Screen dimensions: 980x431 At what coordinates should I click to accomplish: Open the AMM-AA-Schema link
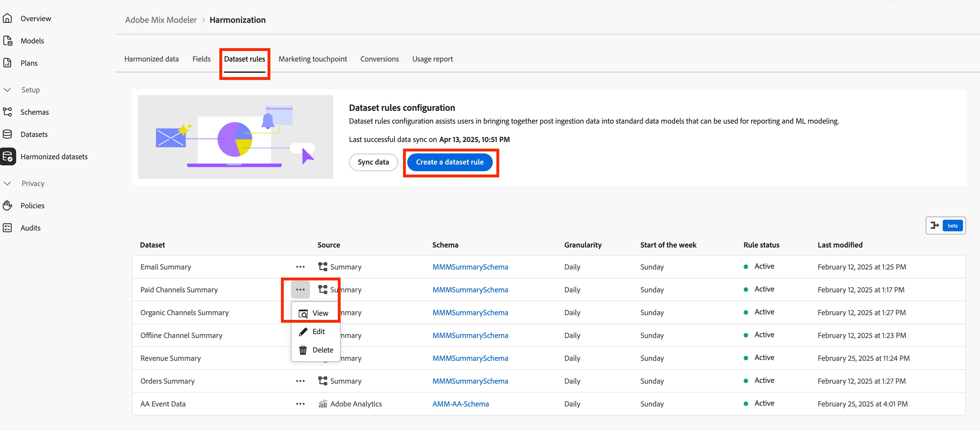[x=461, y=404]
